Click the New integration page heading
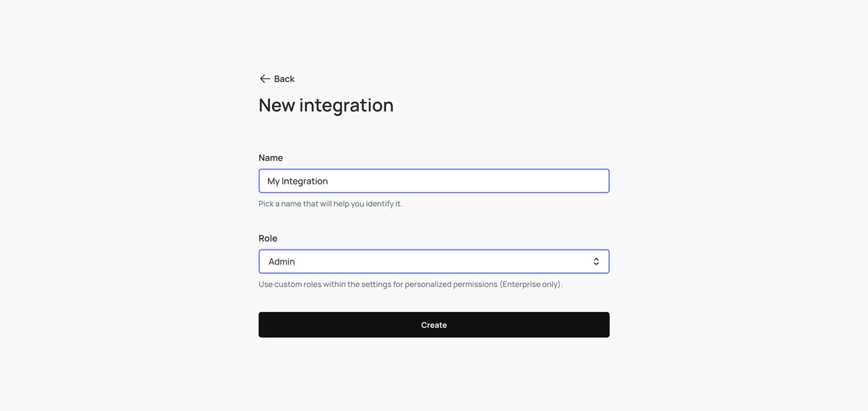Image resolution: width=868 pixels, height=411 pixels. pos(325,105)
